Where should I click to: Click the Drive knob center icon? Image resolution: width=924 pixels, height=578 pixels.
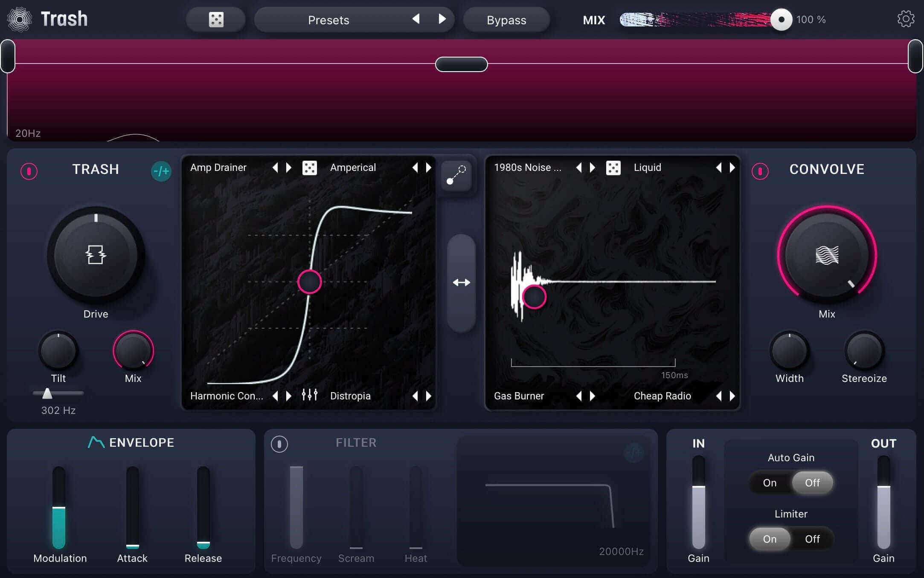click(x=96, y=254)
